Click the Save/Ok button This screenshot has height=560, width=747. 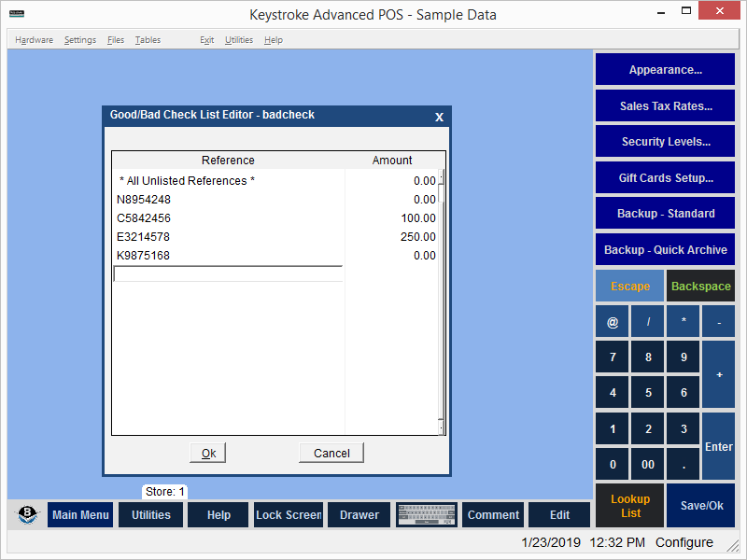tap(700, 506)
